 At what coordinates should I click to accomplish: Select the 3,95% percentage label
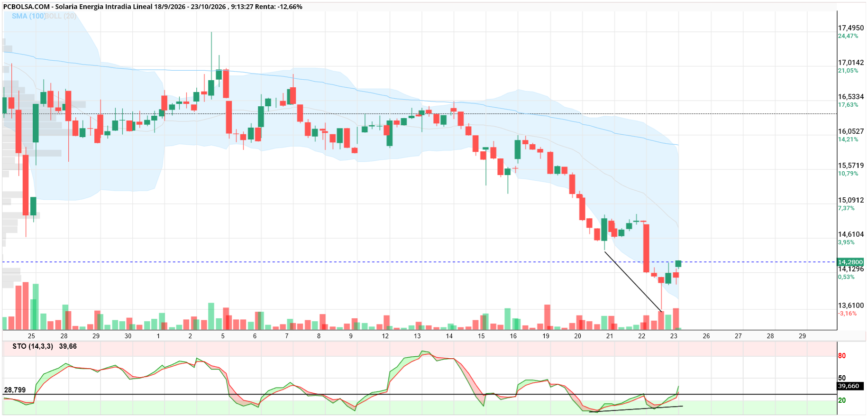tap(846, 242)
